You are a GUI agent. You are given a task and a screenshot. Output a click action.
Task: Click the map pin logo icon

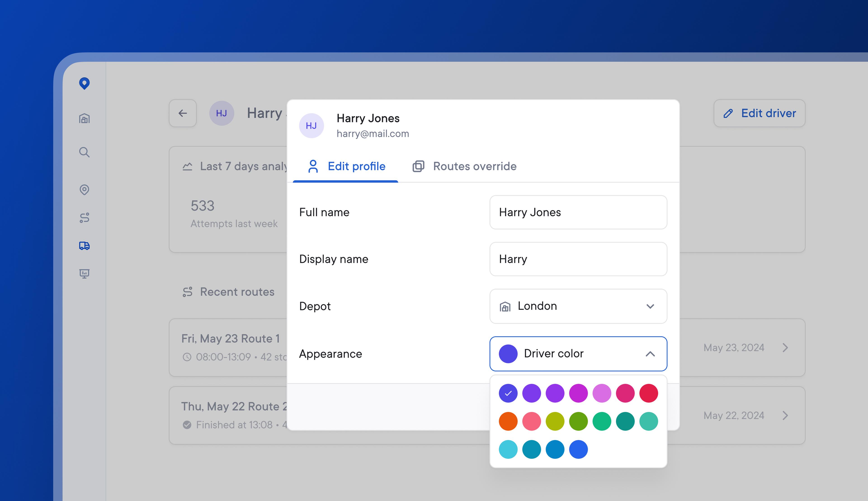point(84,83)
